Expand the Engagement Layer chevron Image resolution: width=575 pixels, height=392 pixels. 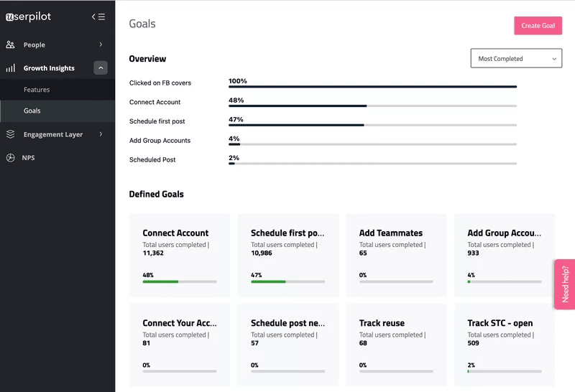[x=101, y=134]
